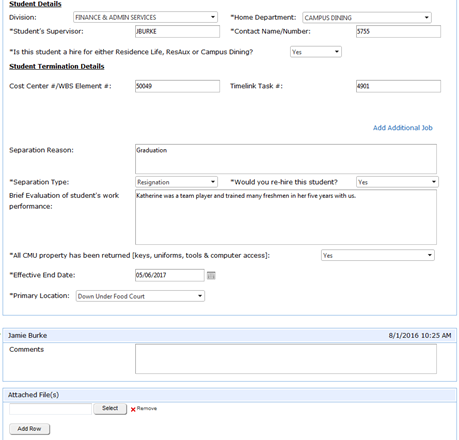This screenshot has width=459, height=440.
Task: Click the Add Additional Job link
Action: 403,128
